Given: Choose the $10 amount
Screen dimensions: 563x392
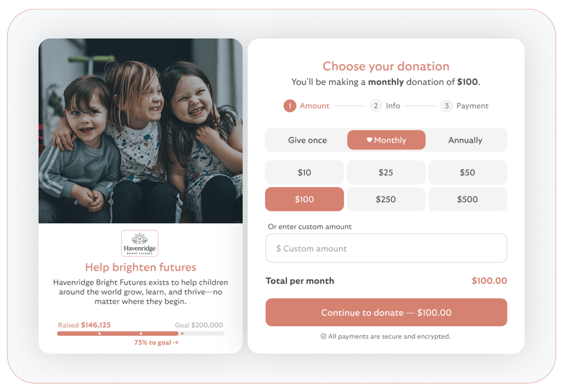Looking at the screenshot, I should (x=304, y=172).
